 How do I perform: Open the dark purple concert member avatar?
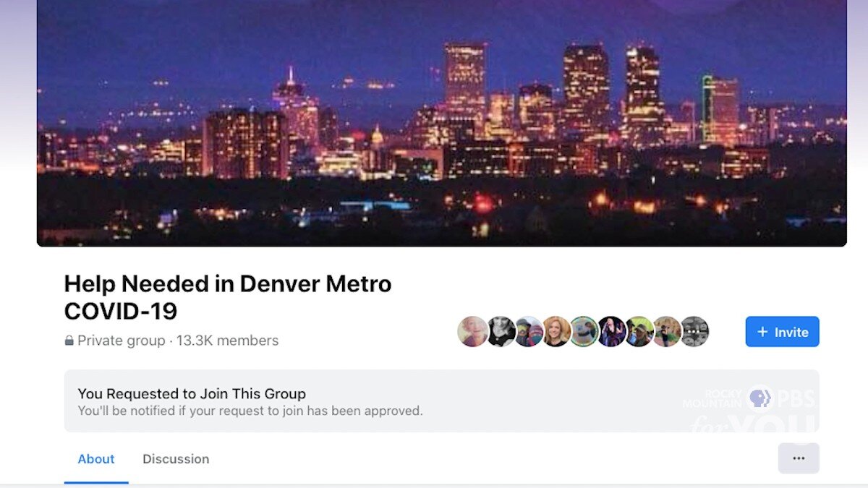(x=612, y=332)
